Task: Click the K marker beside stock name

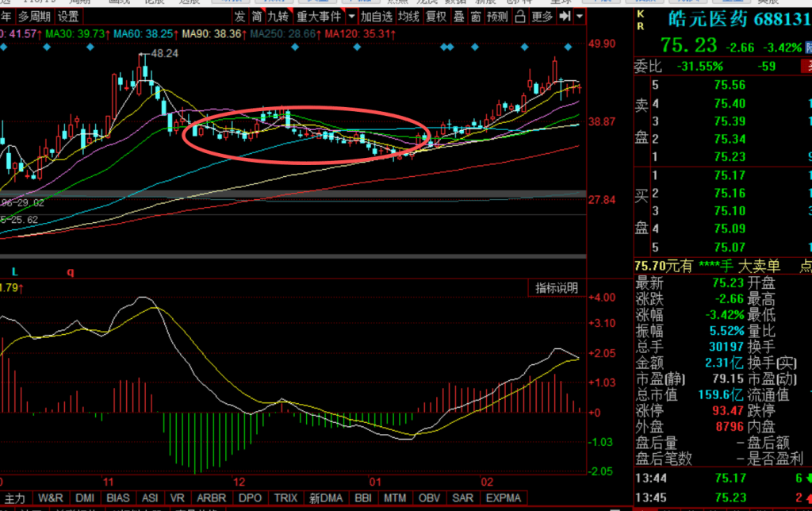Action: (640, 16)
